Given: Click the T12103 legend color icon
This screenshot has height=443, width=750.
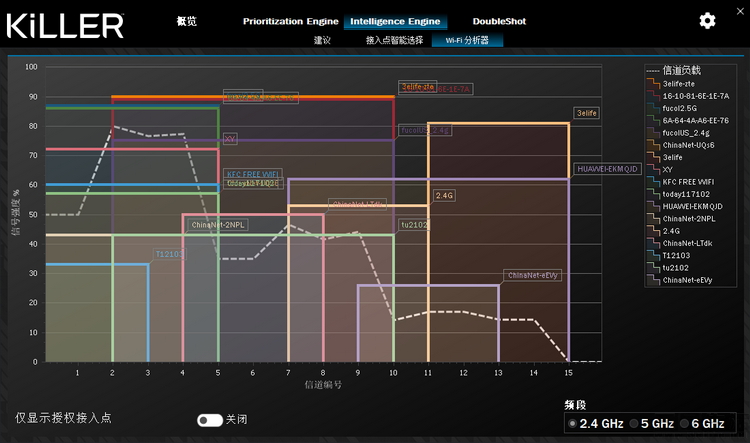Looking at the screenshot, I should [x=652, y=255].
